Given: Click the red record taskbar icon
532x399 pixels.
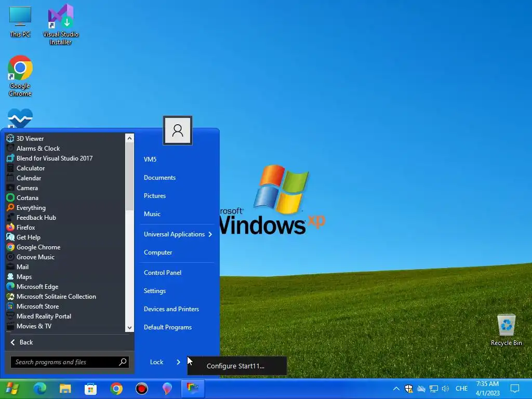Looking at the screenshot, I should (141, 389).
